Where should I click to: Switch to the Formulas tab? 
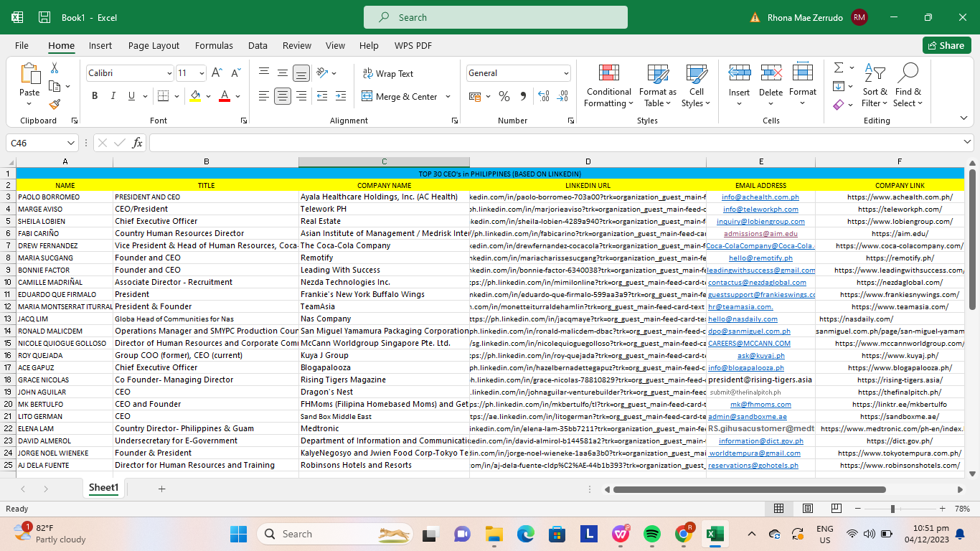214,45
